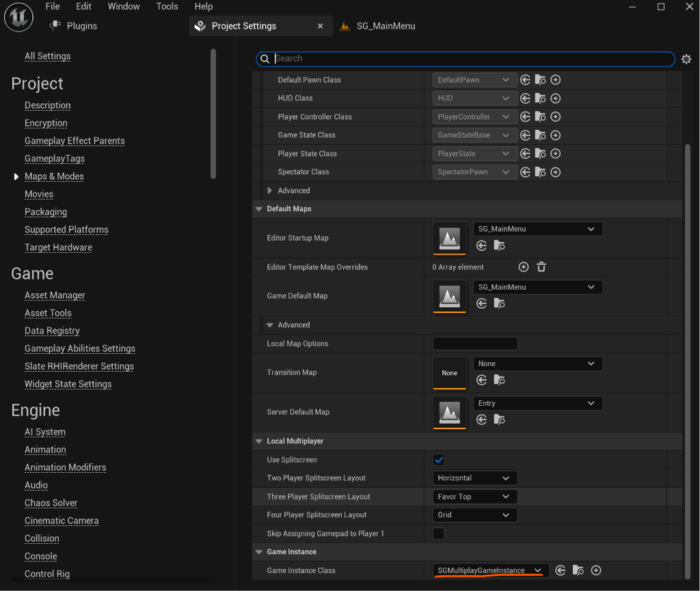Click the Local Map Options text field
The width and height of the screenshot is (700, 591).
(474, 344)
